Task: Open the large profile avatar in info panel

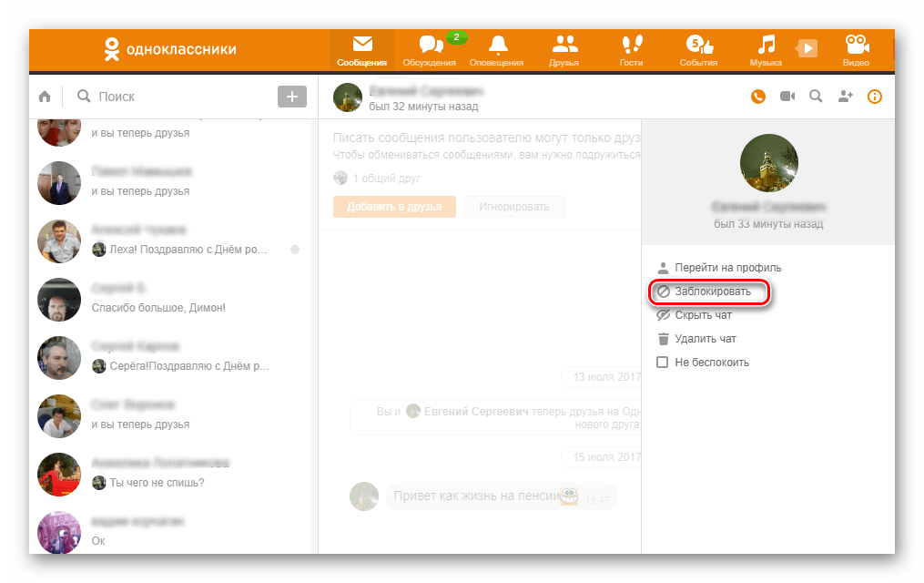Action: [768, 163]
